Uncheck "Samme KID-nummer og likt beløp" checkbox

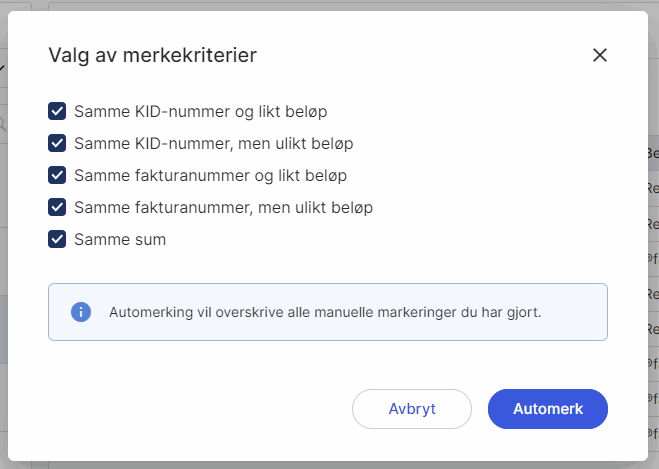pyautogui.click(x=57, y=111)
